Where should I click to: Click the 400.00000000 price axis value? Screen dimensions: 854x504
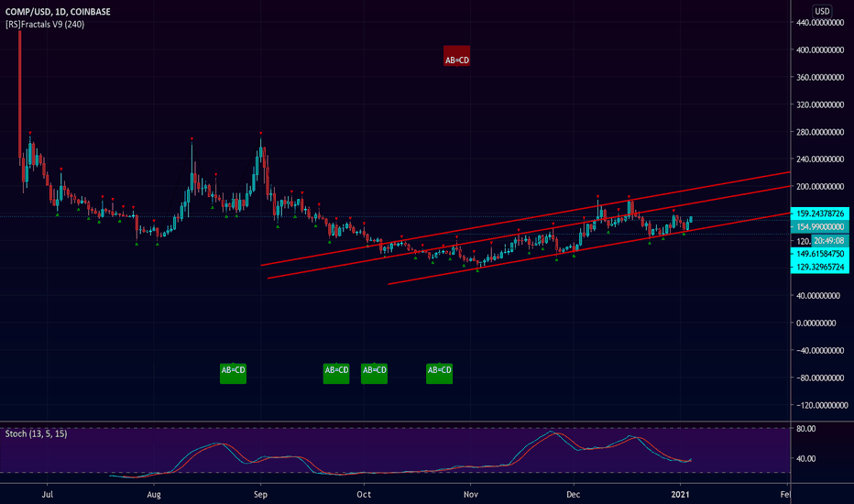click(820, 50)
